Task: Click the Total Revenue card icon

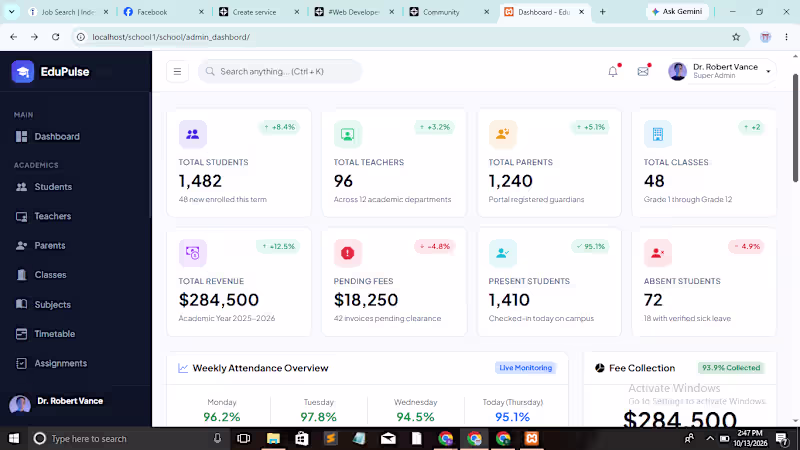Action: pos(192,253)
